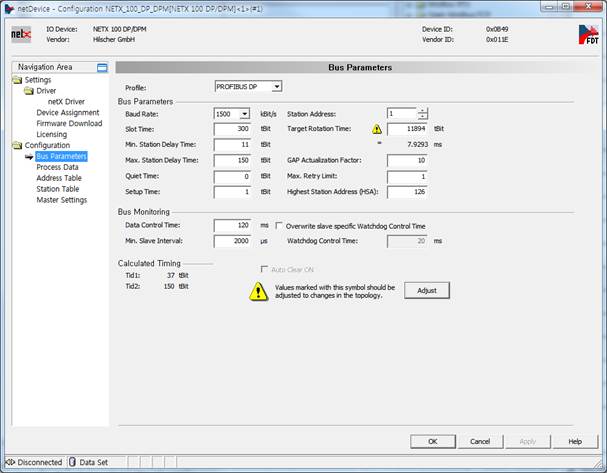This screenshot has width=607, height=473.
Task: Click the netX logo icon
Action: (21, 34)
